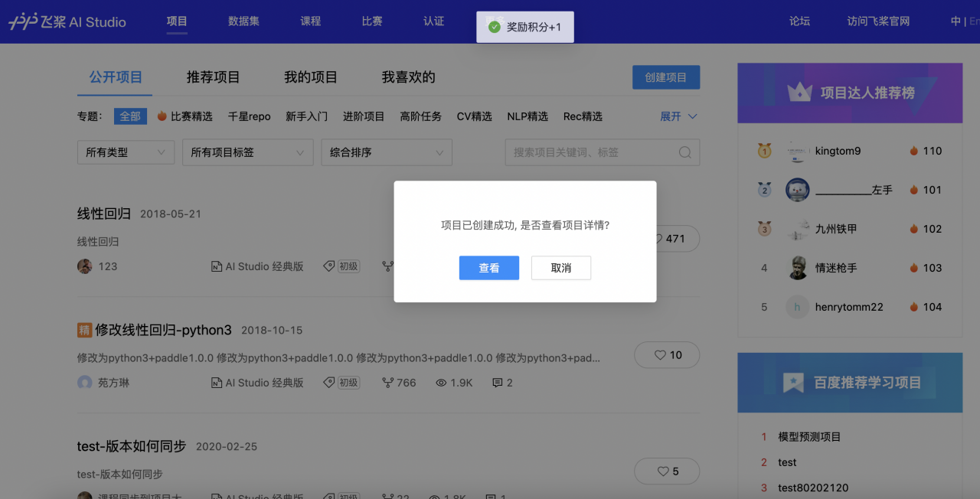980x499 pixels.
Task: Open the 修改线性回归-python3 project title
Action: [163, 330]
